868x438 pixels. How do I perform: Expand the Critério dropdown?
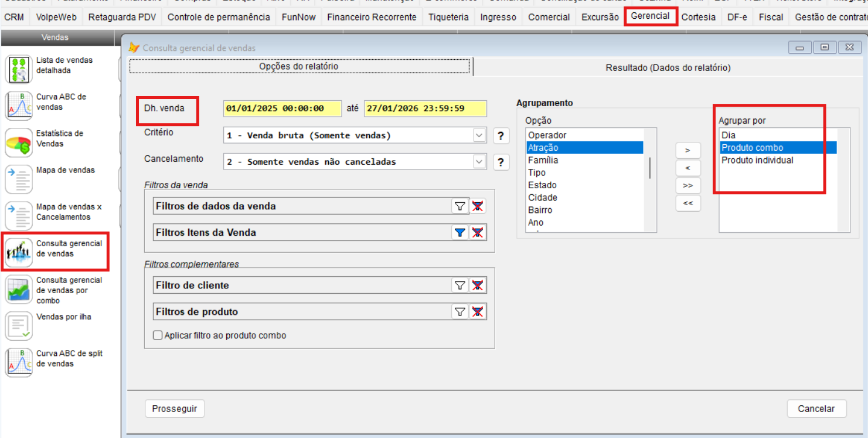479,135
